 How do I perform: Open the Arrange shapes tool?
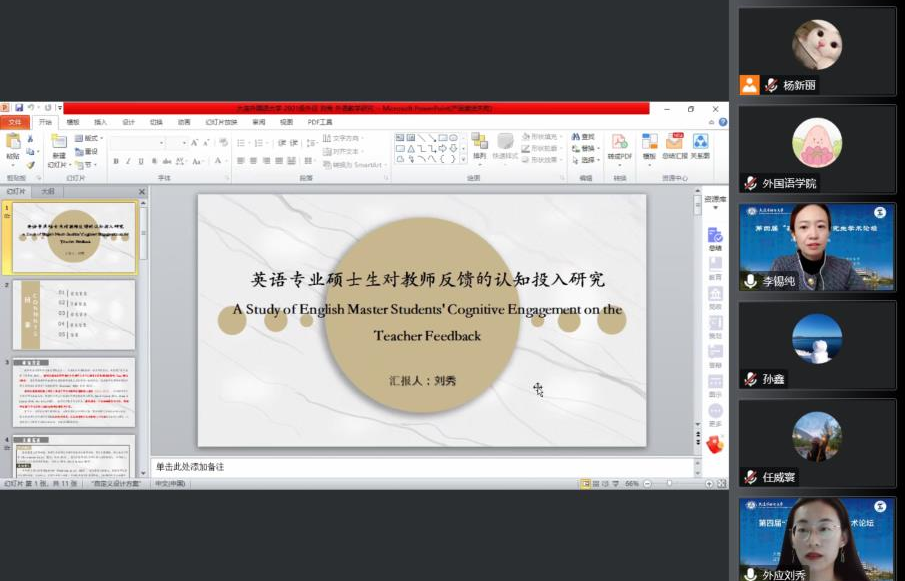[x=480, y=145]
